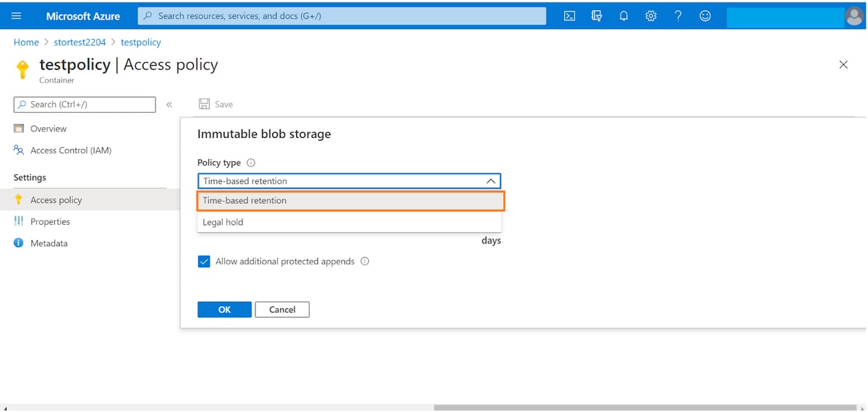Open the Metadata settings page
The height and width of the screenshot is (412, 868).
(48, 244)
